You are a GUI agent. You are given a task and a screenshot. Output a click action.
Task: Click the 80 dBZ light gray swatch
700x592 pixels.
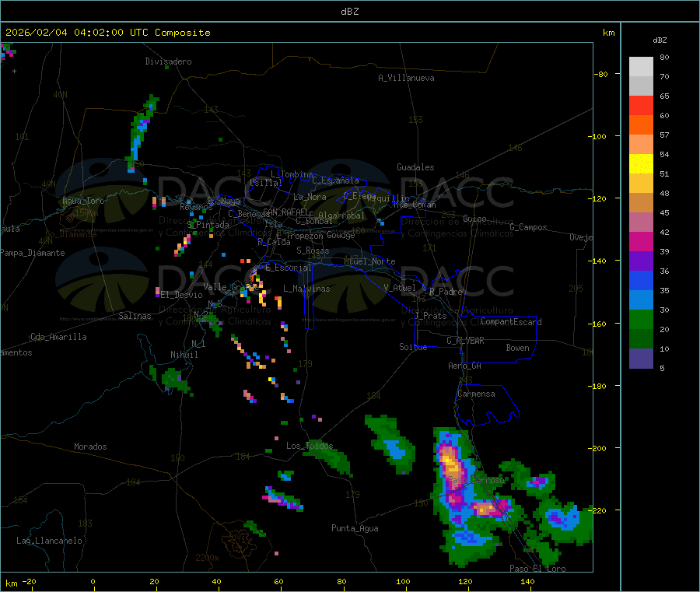click(x=641, y=67)
